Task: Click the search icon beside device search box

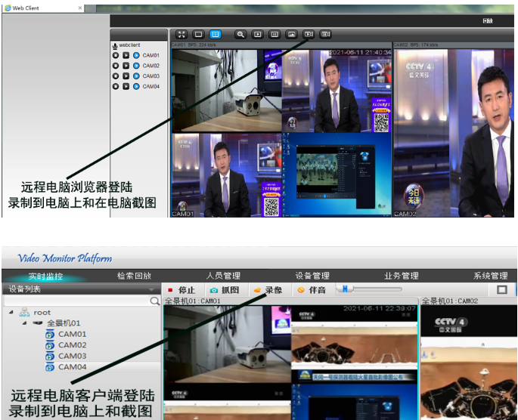Action: click(155, 301)
